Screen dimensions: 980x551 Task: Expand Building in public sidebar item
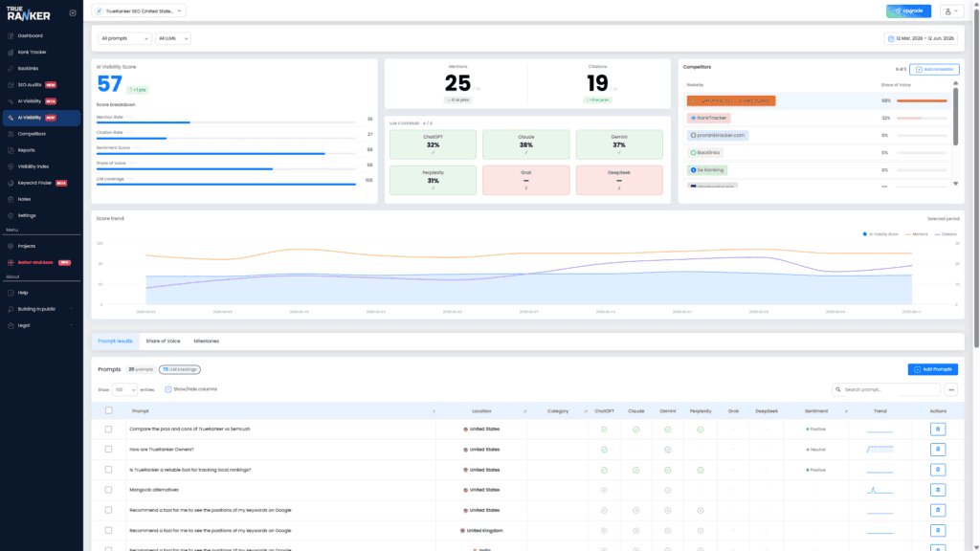pos(41,309)
